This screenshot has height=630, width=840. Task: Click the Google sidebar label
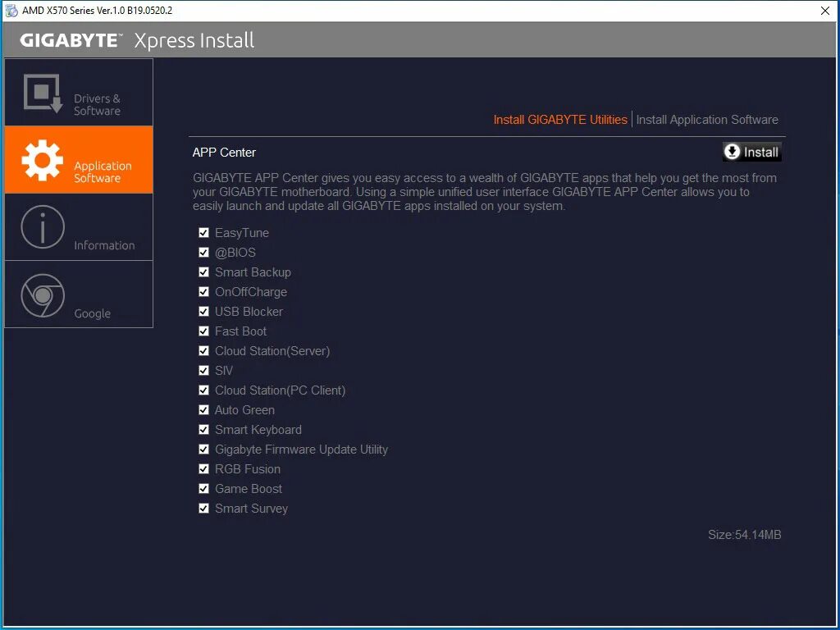92,313
